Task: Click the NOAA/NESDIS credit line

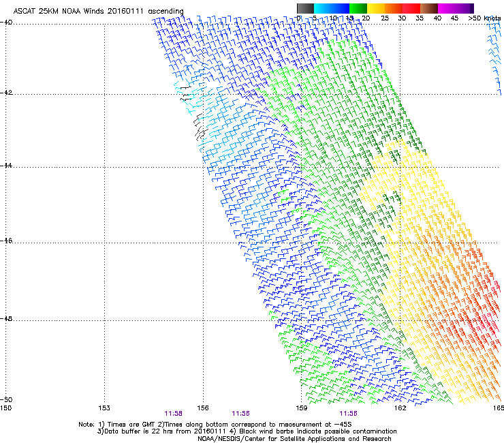Action: pyautogui.click(x=294, y=439)
